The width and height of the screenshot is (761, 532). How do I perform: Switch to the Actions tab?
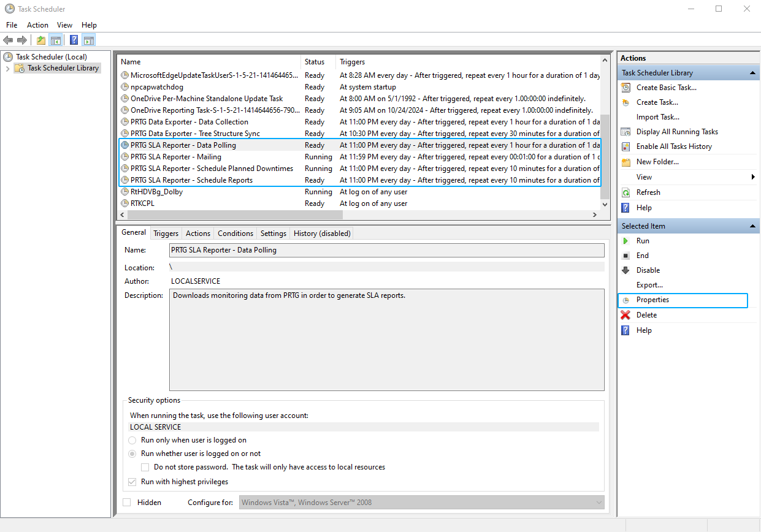(x=198, y=234)
